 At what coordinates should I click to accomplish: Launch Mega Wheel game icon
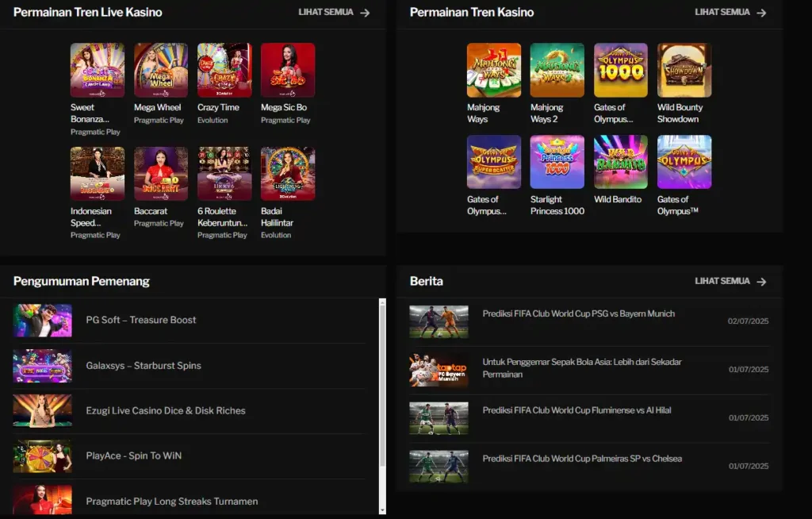point(161,70)
